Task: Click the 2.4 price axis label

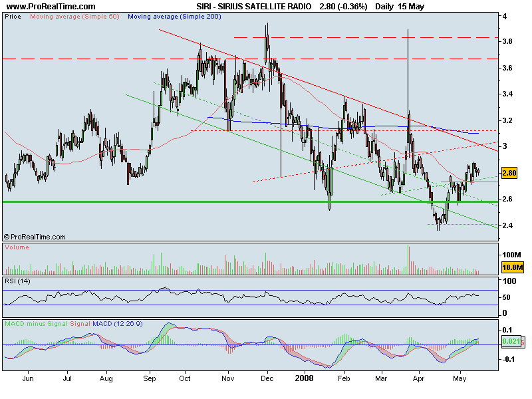Action: tap(507, 225)
